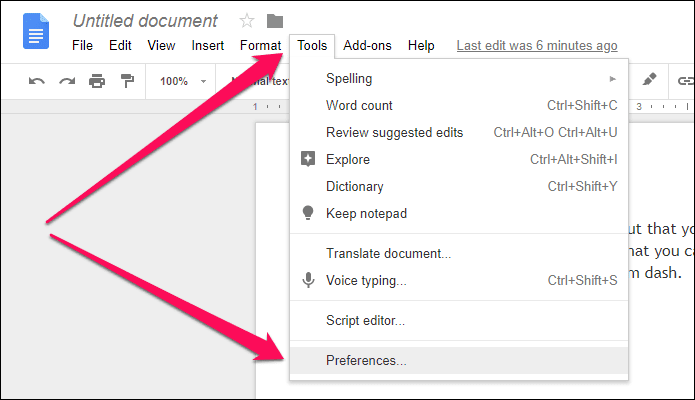Image resolution: width=695 pixels, height=400 pixels.
Task: Click the Google Docs home icon
Action: point(36,31)
